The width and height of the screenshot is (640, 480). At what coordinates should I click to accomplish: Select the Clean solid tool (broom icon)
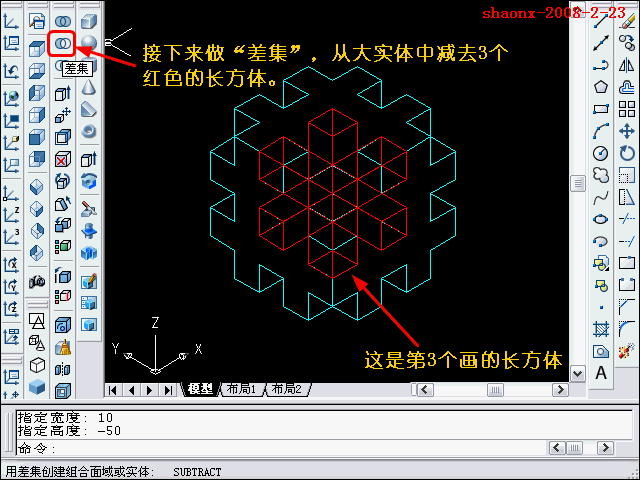tap(62, 348)
